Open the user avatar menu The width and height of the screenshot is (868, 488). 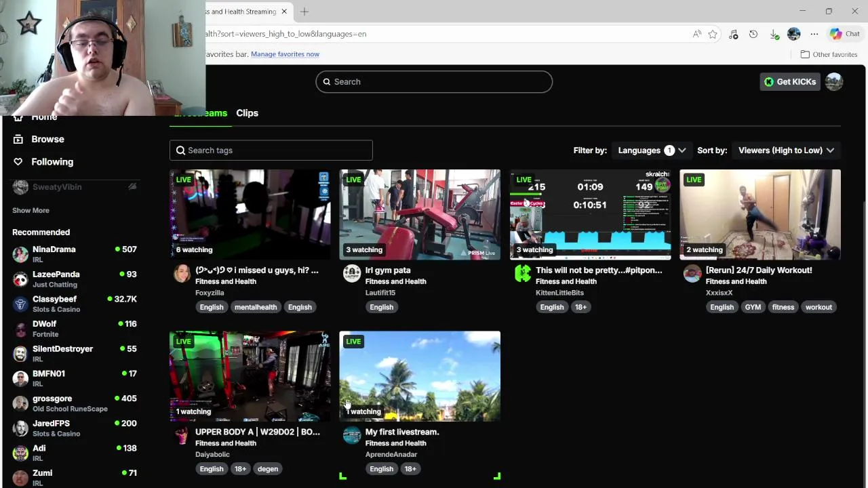(834, 81)
